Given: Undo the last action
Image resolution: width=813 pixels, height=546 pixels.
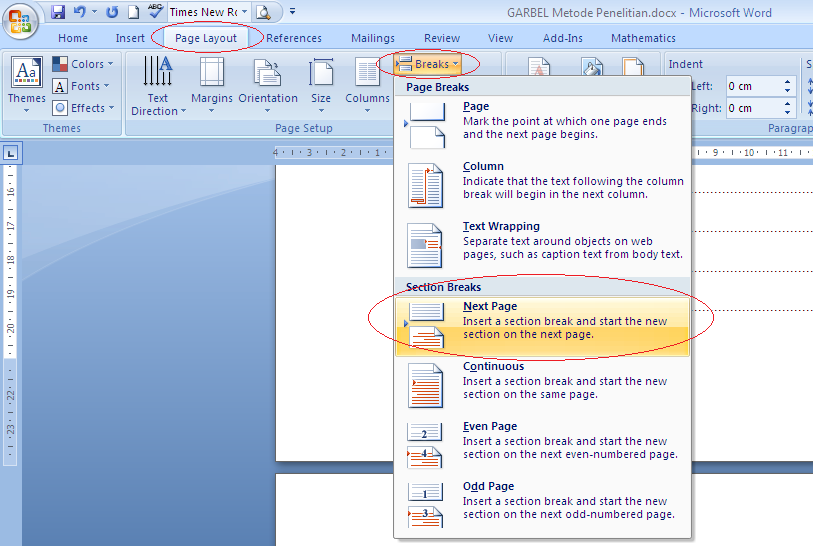Looking at the screenshot, I should (x=79, y=11).
